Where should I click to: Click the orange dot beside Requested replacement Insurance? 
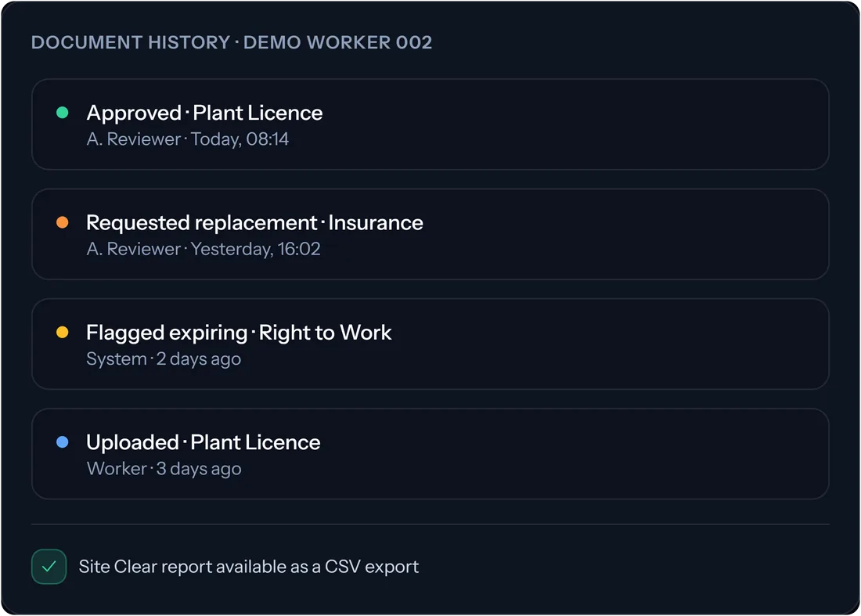coord(63,222)
